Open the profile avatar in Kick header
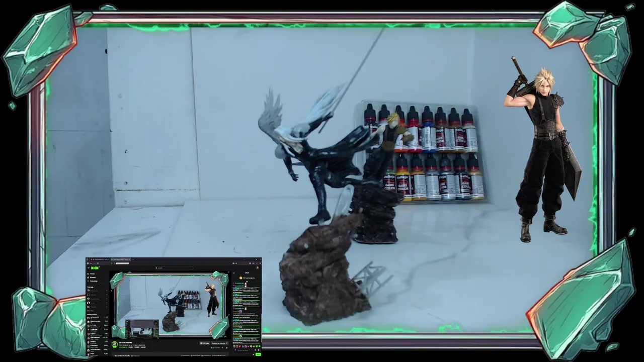644x362 pixels. [x=258, y=268]
